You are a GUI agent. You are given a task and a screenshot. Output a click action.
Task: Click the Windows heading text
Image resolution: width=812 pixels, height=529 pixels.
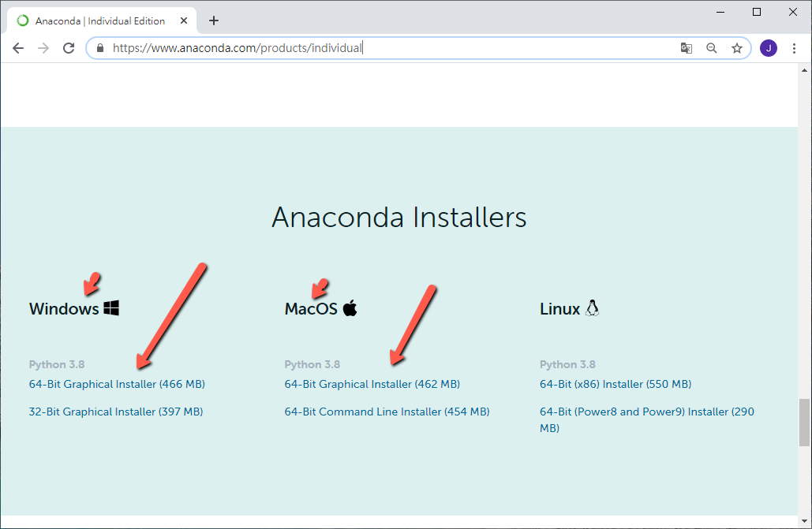pos(64,309)
